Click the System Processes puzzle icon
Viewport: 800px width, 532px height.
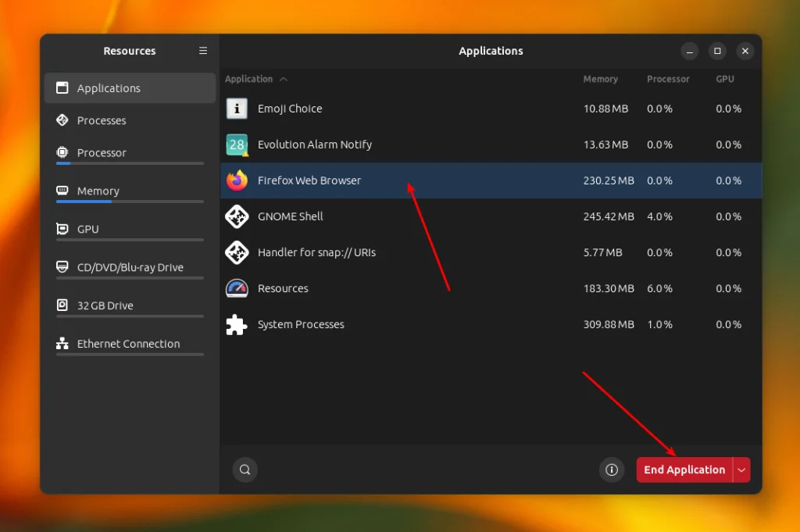pyautogui.click(x=237, y=324)
